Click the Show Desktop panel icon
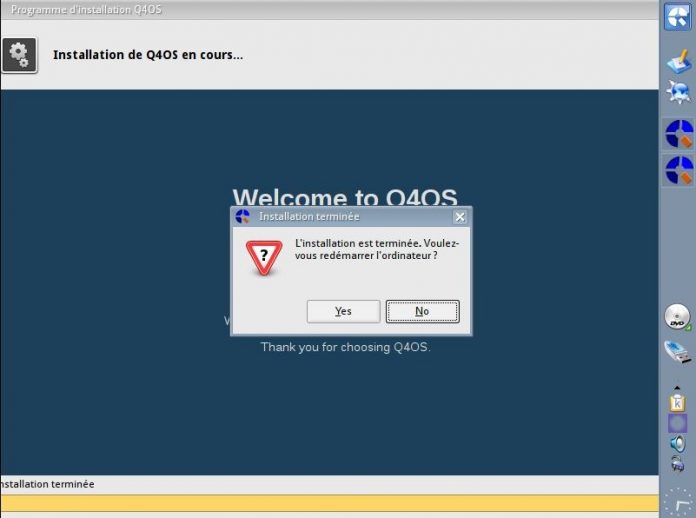 point(678,62)
